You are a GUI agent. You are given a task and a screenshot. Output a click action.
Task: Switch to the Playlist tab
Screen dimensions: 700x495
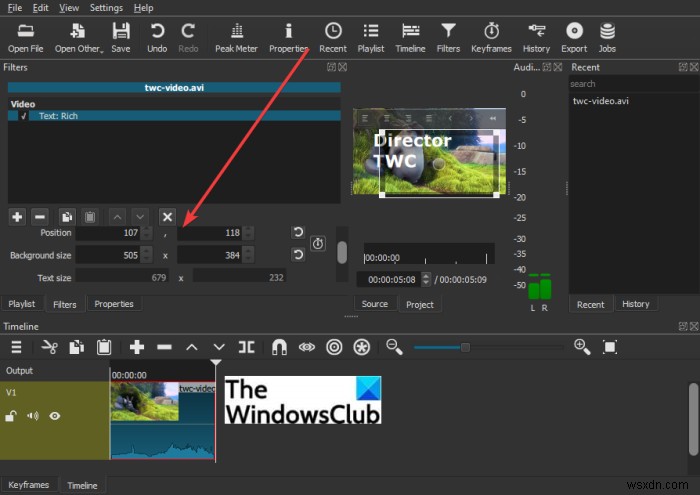click(x=21, y=304)
